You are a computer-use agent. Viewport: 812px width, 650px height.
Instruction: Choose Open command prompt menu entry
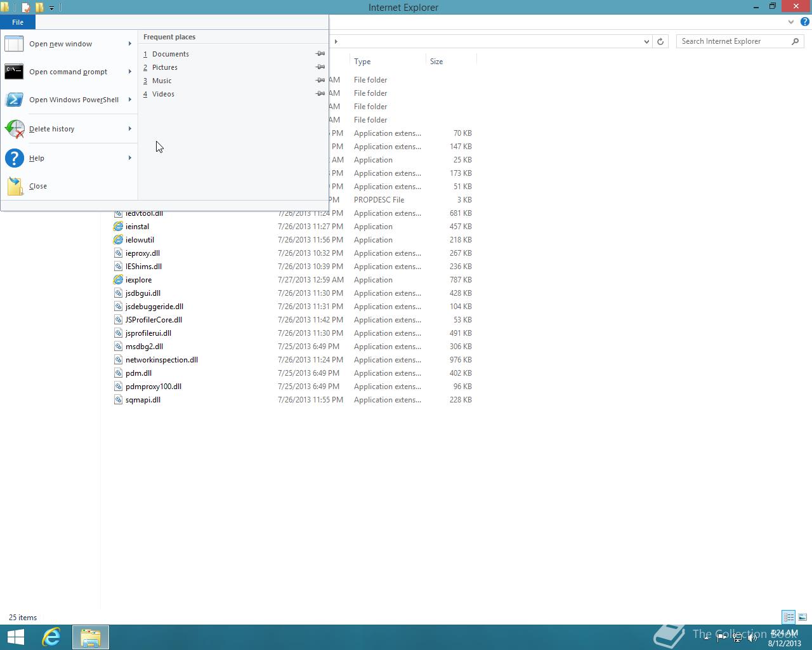[x=69, y=72]
